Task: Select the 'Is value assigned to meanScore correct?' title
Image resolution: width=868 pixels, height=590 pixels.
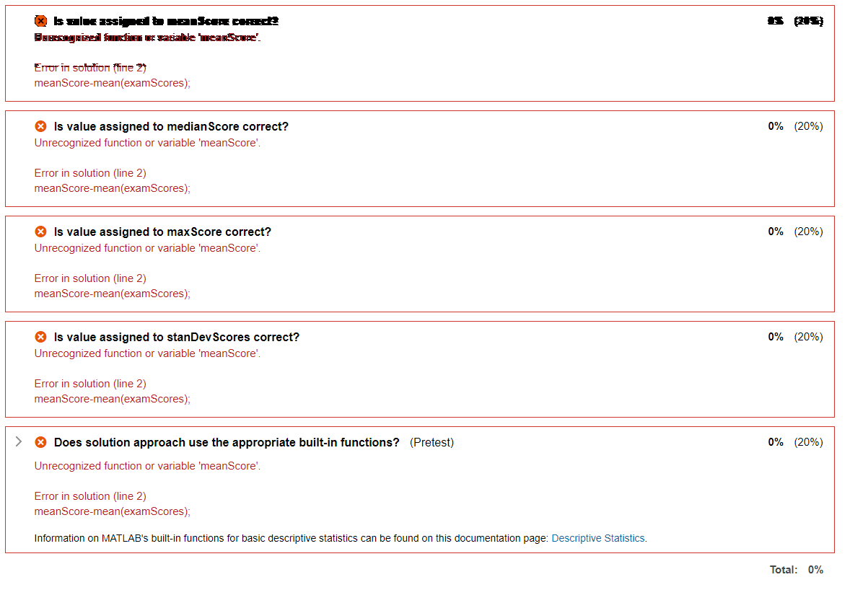Action: 166,21
